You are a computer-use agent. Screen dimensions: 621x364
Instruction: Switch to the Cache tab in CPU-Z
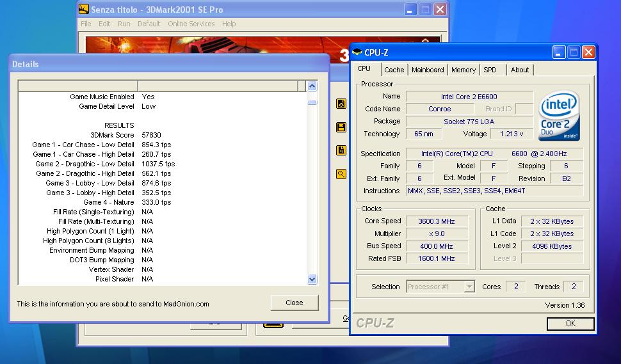[x=394, y=70]
